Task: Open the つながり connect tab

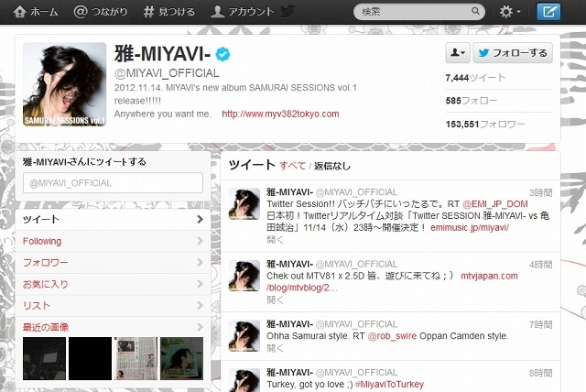Action: (x=101, y=12)
